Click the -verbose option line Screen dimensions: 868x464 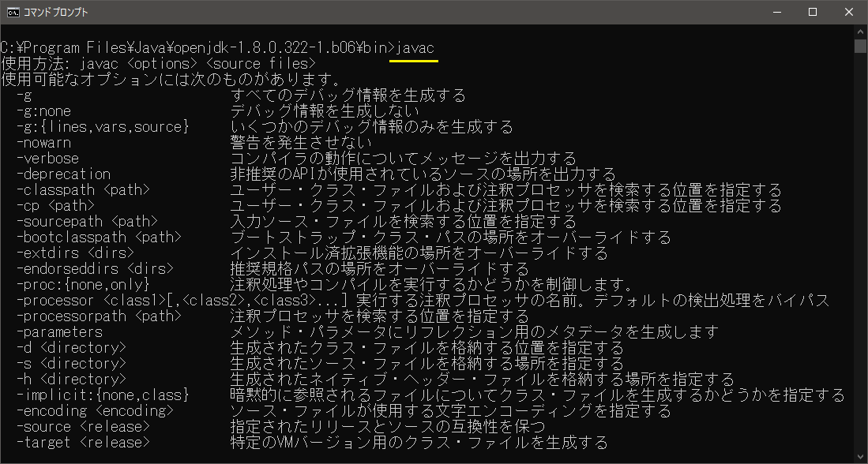pos(47,159)
